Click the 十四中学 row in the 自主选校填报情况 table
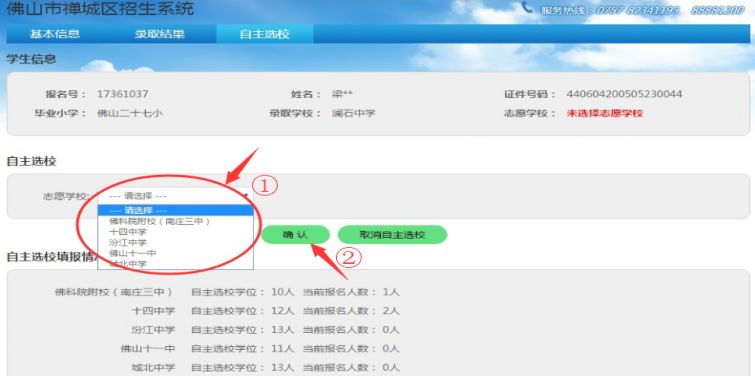This screenshot has width=755, height=376. click(x=265, y=311)
